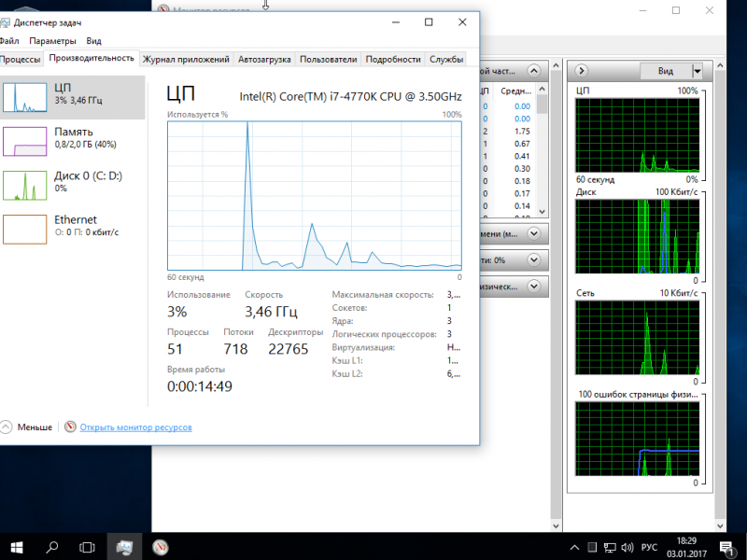The height and width of the screenshot is (560, 747).
Task: Open the Вид menu in Task Manager
Action: 94,41
